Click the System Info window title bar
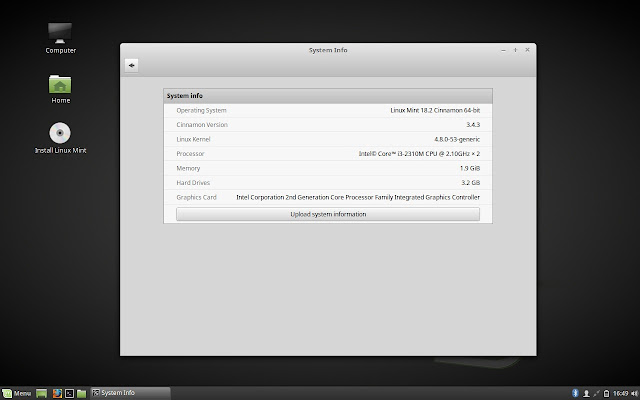The image size is (640, 400). click(x=328, y=50)
